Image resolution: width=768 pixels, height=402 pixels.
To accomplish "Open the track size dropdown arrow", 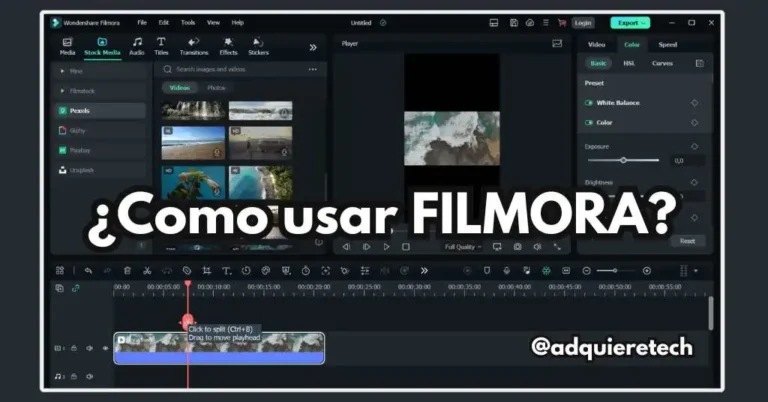I will coord(696,271).
